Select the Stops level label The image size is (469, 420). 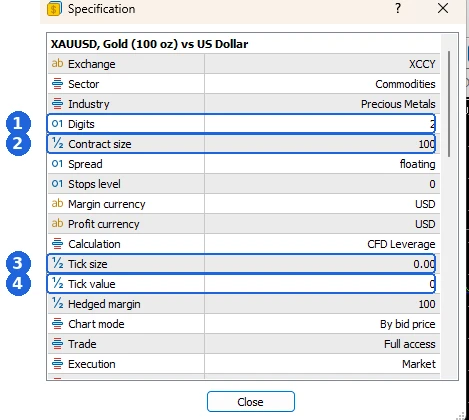click(x=94, y=184)
